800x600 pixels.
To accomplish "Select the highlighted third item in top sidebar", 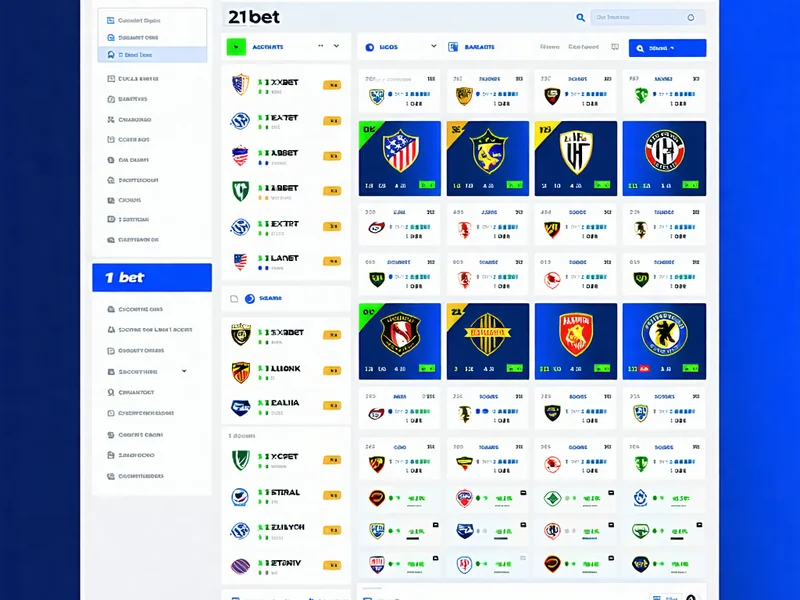I will point(152,55).
